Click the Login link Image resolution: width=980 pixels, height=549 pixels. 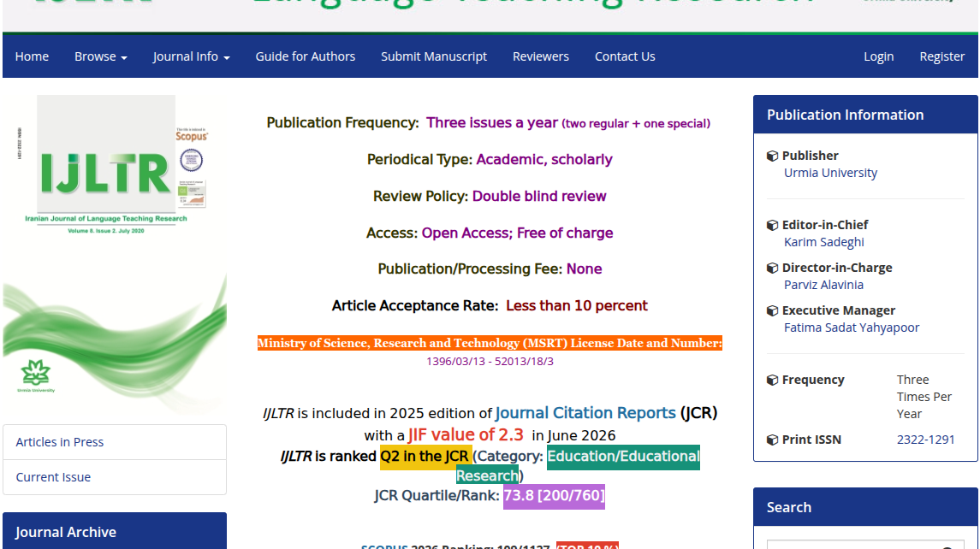coord(879,56)
